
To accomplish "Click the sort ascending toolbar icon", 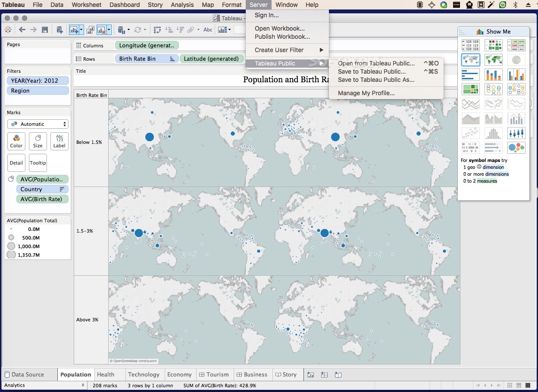I will tap(169, 30).
